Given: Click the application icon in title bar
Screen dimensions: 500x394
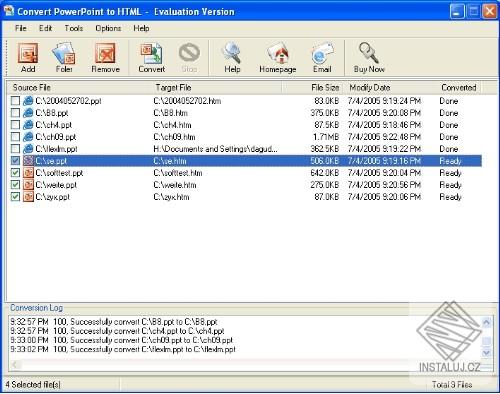Looking at the screenshot, I should tap(9, 11).
